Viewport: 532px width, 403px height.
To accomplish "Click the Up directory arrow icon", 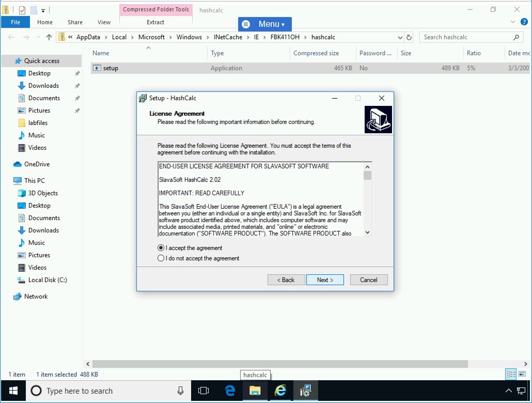I will (x=49, y=37).
